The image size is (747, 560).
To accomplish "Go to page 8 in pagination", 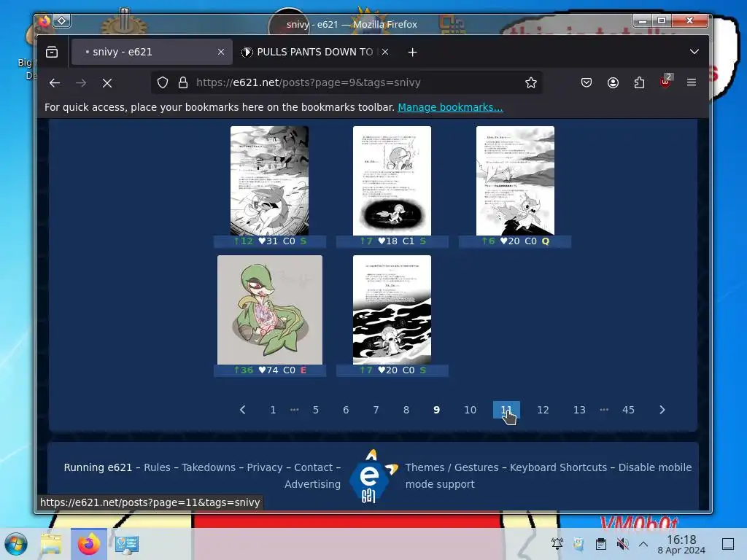I will 406,410.
